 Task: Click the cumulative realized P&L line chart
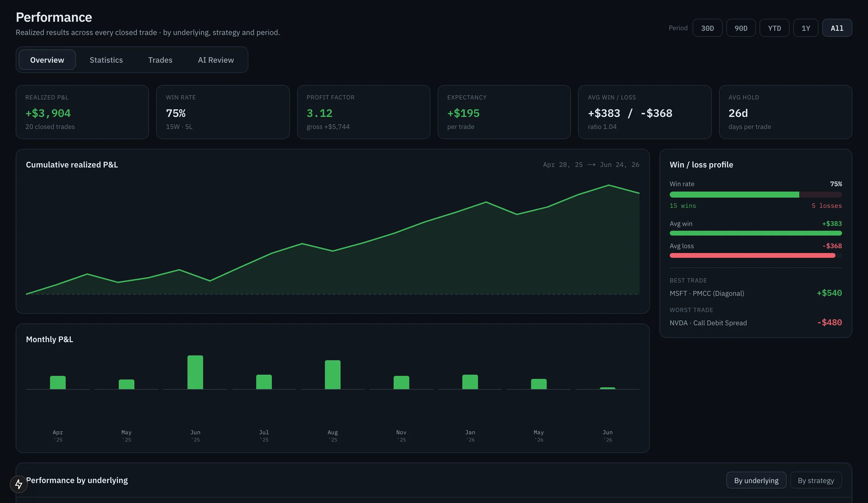coord(333,240)
